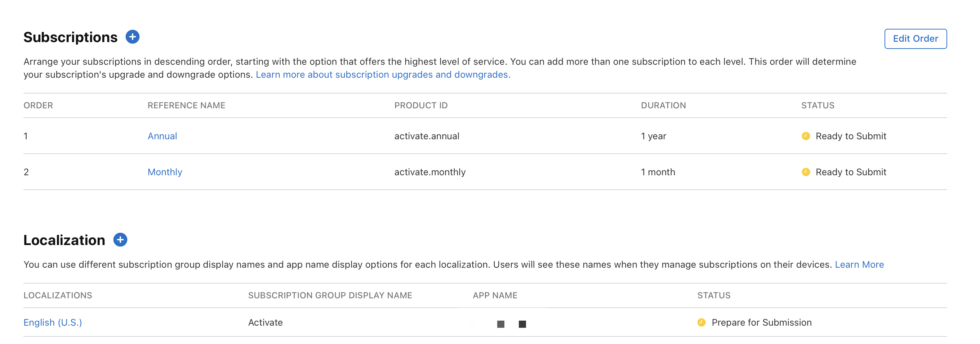Screen dimensions: 980x344
Task: Click the PRODUCT ID column header
Action: (421, 105)
